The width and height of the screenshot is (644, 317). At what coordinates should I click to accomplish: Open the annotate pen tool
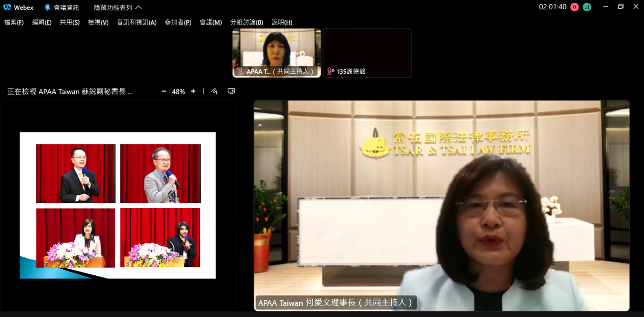click(214, 91)
